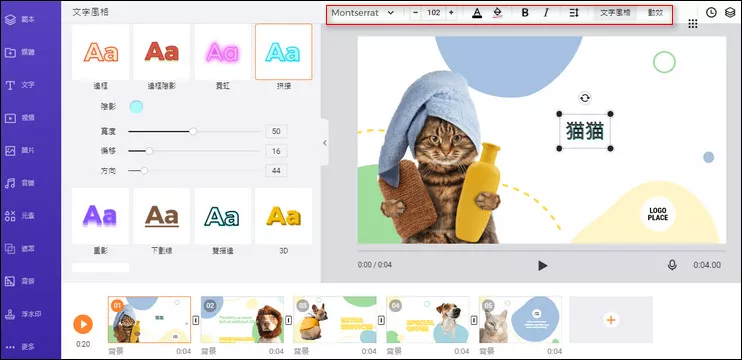Open the media folder icon in sidebar
742x360 pixels.
pyautogui.click(x=10, y=53)
